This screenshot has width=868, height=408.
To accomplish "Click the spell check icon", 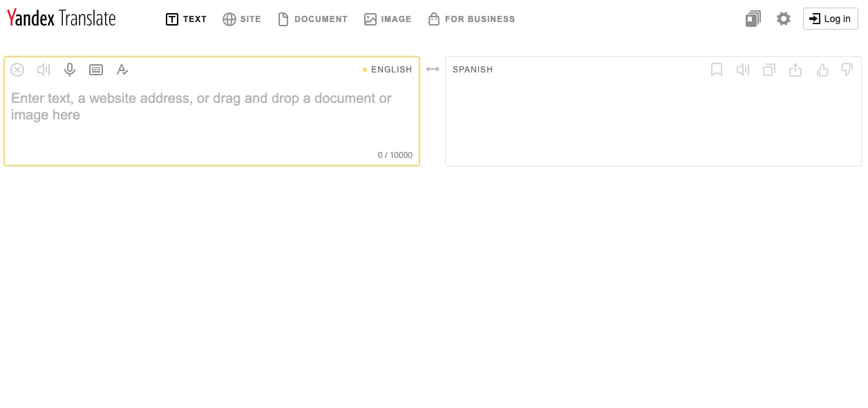I will click(122, 70).
